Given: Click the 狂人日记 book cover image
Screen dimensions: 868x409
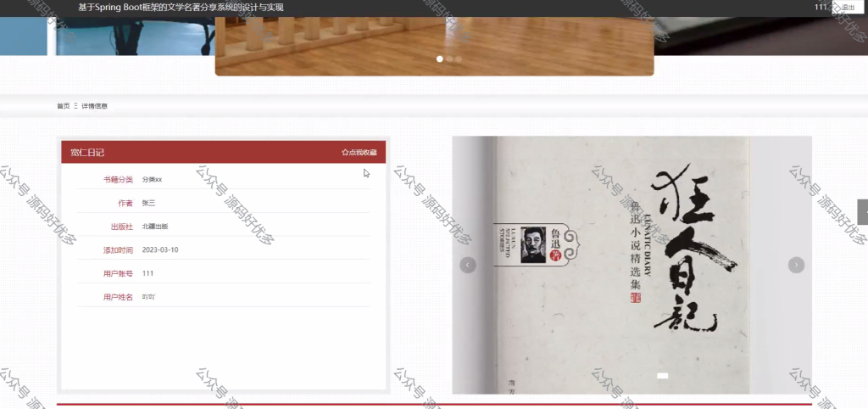Looking at the screenshot, I should point(632,265).
